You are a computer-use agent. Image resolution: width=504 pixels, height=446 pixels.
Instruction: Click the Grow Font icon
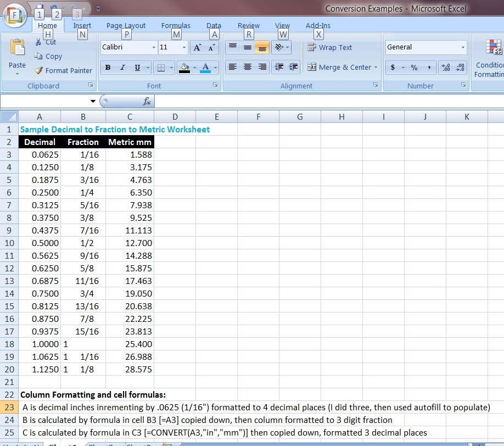coord(197,48)
